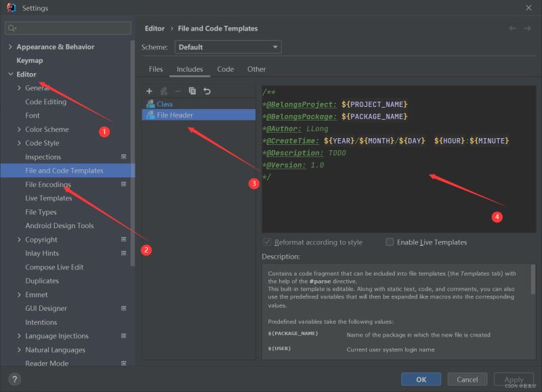Enable Live Templates checkbox
542x392 pixels.
390,242
